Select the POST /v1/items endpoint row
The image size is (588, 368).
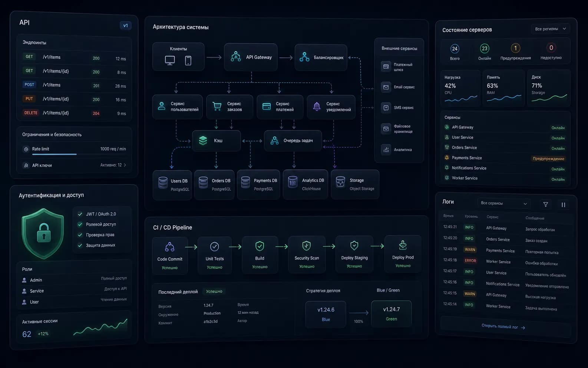click(x=74, y=85)
